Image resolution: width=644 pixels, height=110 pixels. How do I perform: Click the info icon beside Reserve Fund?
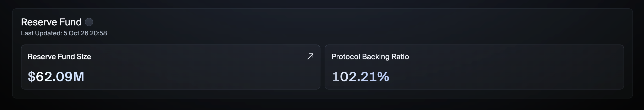(89, 22)
